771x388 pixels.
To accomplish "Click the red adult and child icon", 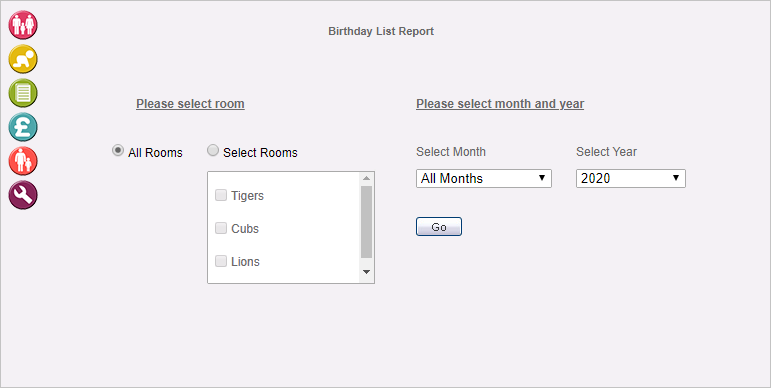I will [x=23, y=161].
